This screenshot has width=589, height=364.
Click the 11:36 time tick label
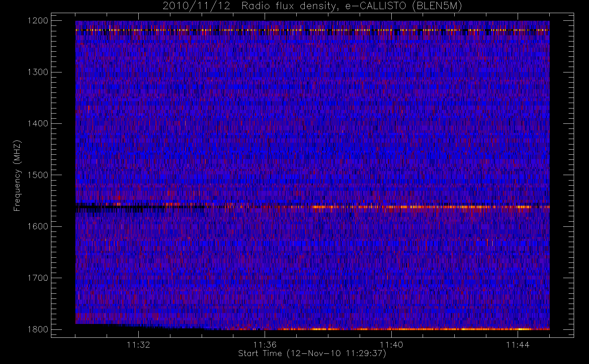pyautogui.click(x=265, y=345)
